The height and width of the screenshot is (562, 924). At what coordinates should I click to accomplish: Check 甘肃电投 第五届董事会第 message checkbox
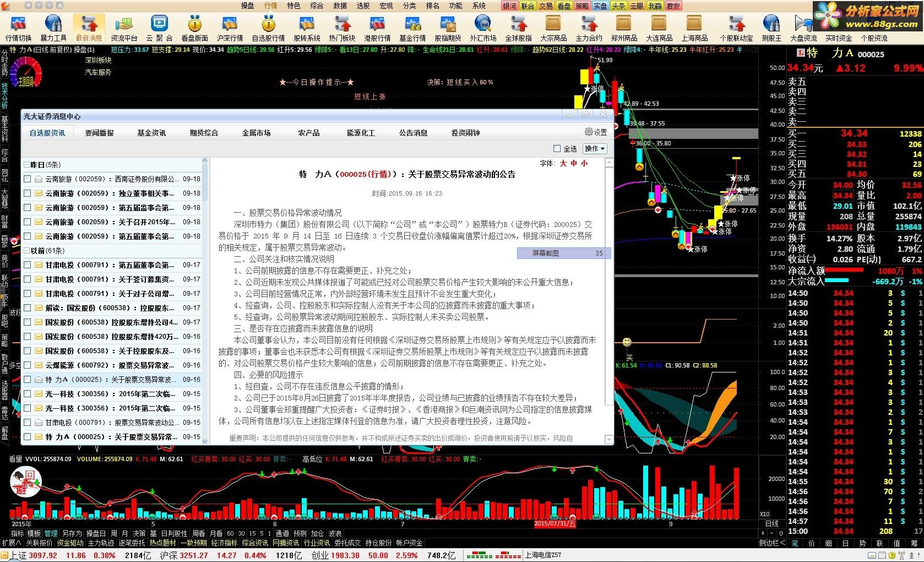[x=28, y=265]
